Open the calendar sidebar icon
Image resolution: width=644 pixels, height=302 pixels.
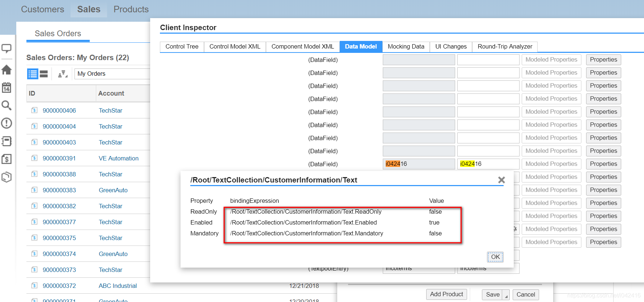[x=7, y=87]
